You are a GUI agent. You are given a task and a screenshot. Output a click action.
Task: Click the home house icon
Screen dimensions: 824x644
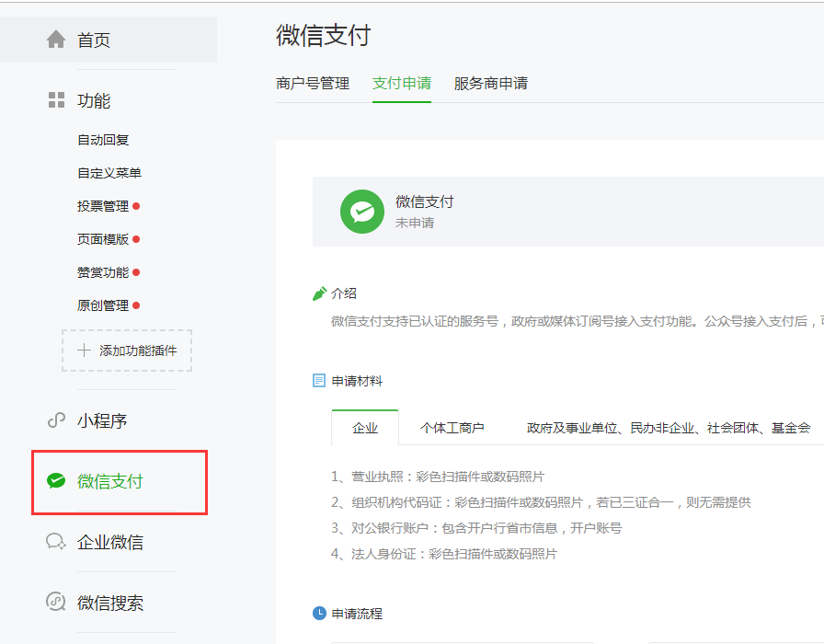click(x=56, y=40)
